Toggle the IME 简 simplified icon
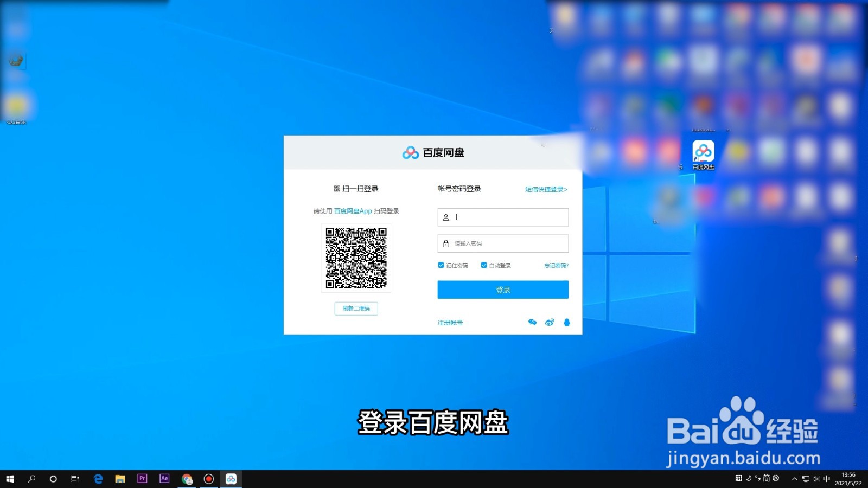Image resolution: width=868 pixels, height=488 pixels. [x=767, y=478]
